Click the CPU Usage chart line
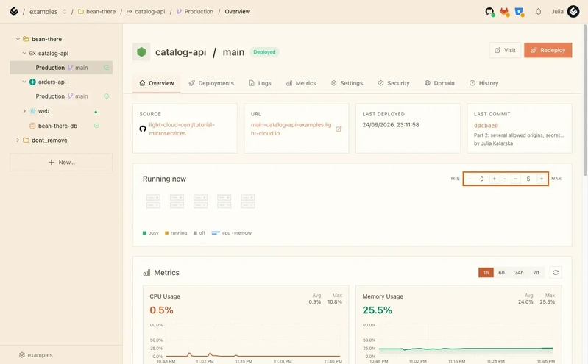Screen dimensions: 588x364 [x=252, y=355]
